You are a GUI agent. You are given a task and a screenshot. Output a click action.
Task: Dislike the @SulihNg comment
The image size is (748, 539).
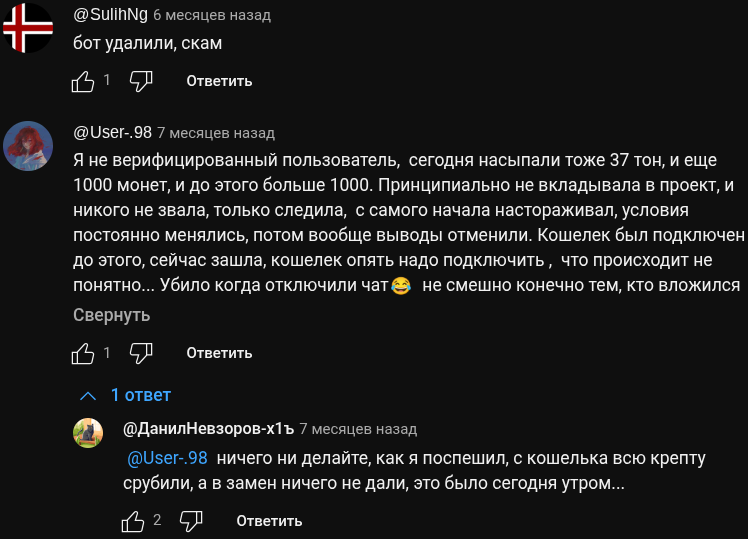141,81
